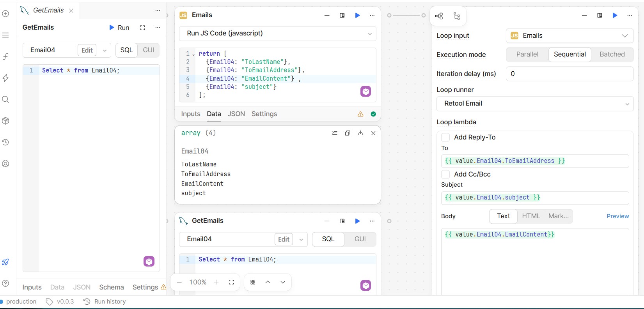Screen dimensions: 644x309
Task: Open the Run JS Code type dropdown
Action: click(x=277, y=34)
